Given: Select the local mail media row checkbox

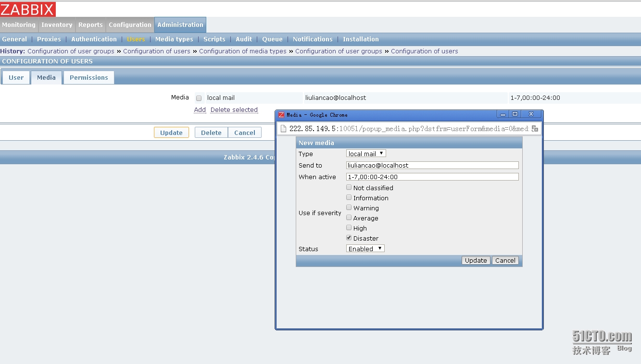Looking at the screenshot, I should [x=199, y=98].
